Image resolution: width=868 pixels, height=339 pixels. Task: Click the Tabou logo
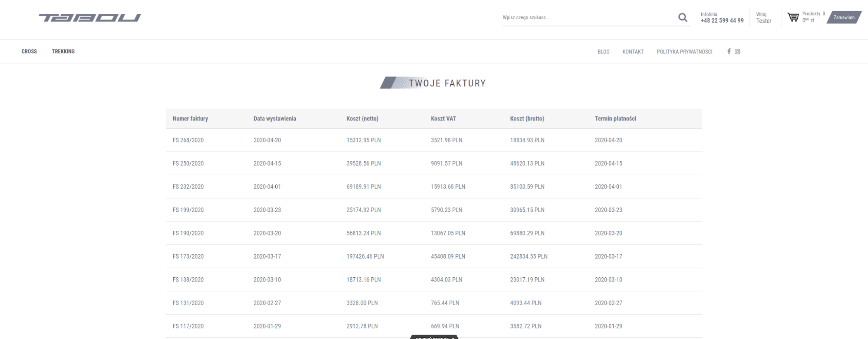pos(89,18)
